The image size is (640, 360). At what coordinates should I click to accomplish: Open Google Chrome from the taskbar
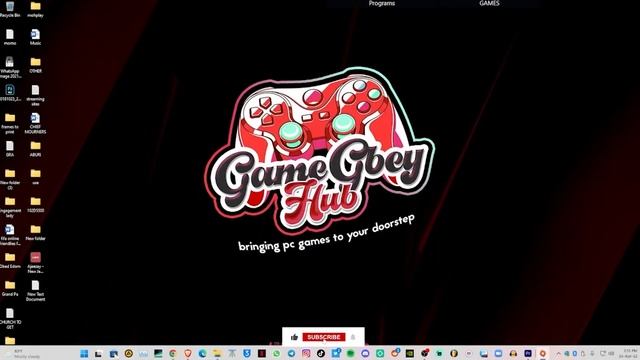pyautogui.click(x=173, y=353)
